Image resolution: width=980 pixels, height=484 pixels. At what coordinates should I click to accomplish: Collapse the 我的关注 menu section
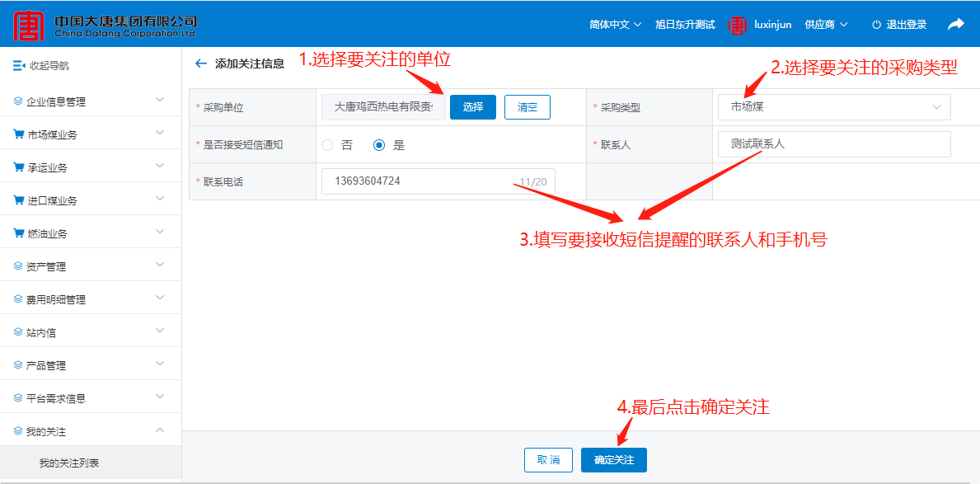click(160, 430)
